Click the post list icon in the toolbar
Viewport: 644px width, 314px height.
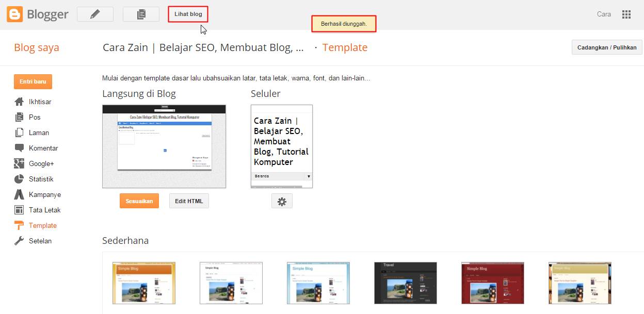[140, 14]
